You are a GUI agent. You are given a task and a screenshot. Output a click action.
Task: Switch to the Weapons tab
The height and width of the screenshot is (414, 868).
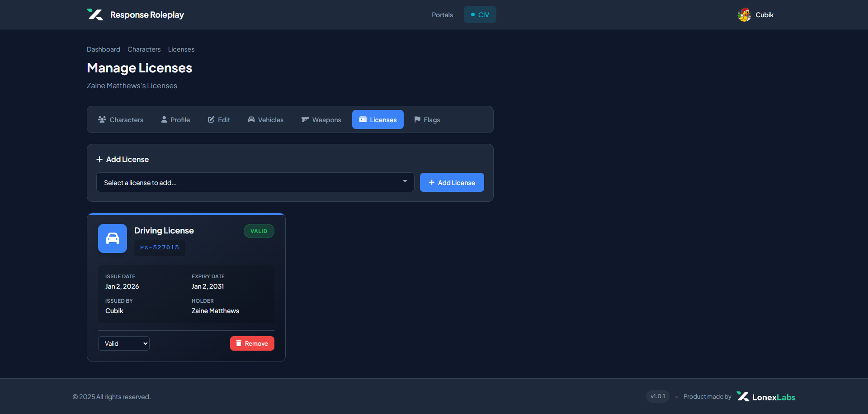click(321, 119)
